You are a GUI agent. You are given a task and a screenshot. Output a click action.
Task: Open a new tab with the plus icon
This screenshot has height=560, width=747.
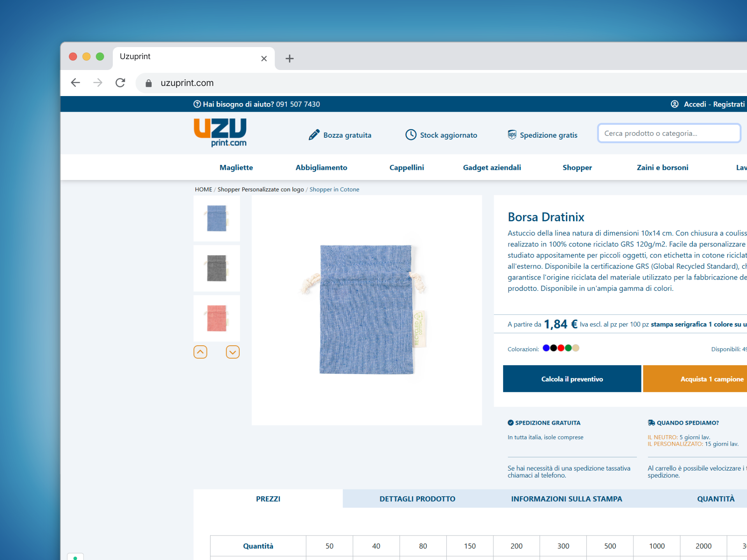289,59
